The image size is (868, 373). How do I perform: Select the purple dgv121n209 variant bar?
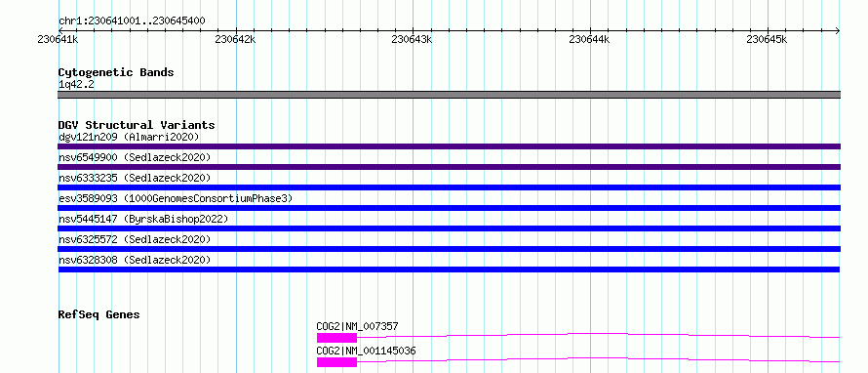[x=449, y=146]
